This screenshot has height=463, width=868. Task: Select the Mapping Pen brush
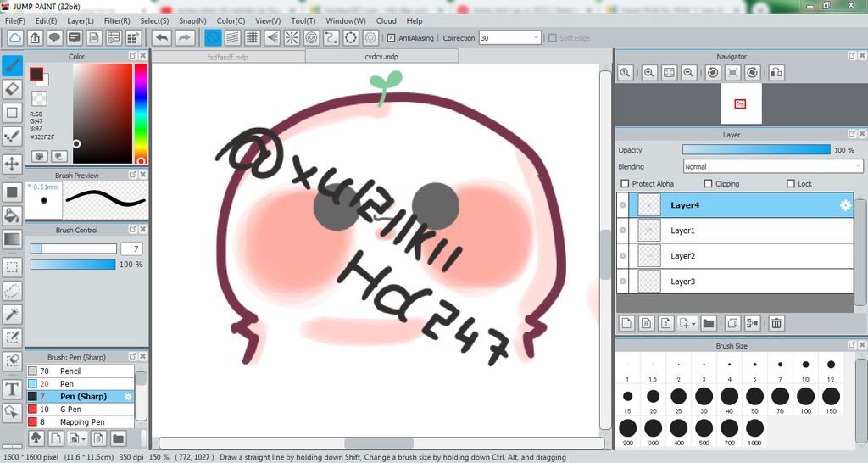coord(81,422)
